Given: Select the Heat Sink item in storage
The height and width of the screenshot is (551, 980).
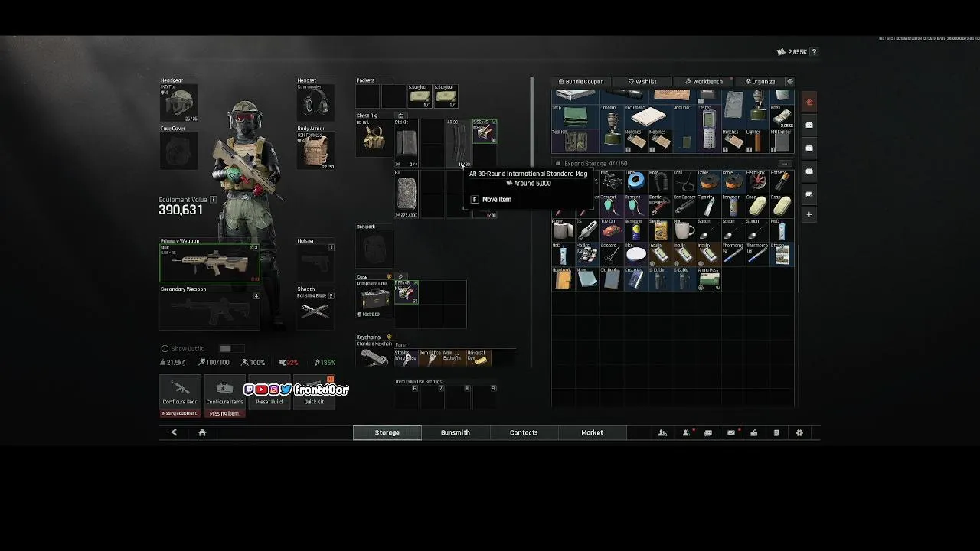Looking at the screenshot, I should coord(756,182).
